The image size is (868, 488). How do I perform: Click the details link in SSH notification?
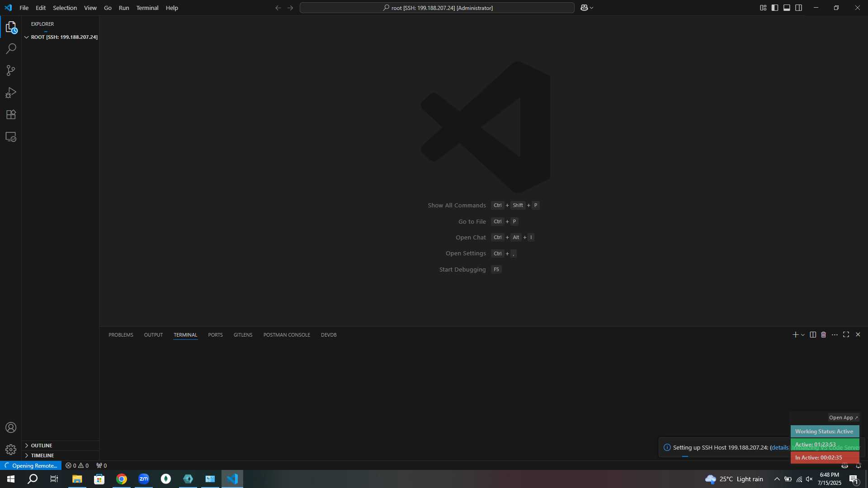[x=780, y=447]
